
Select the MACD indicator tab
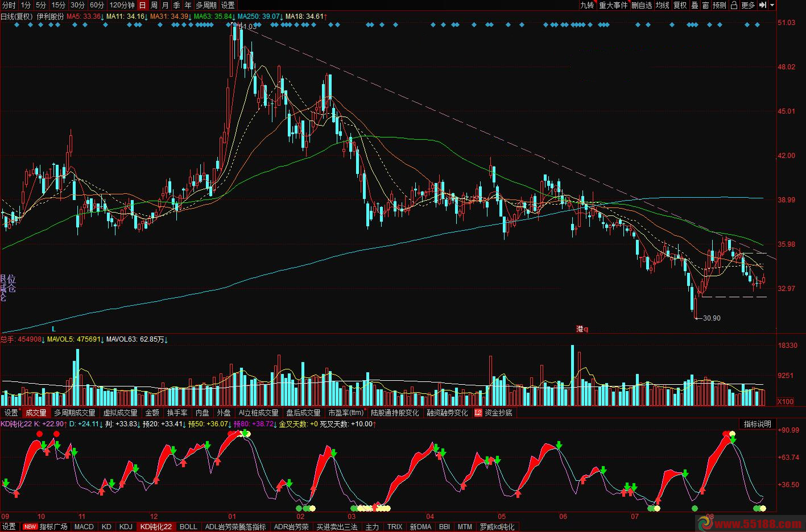(x=84, y=527)
